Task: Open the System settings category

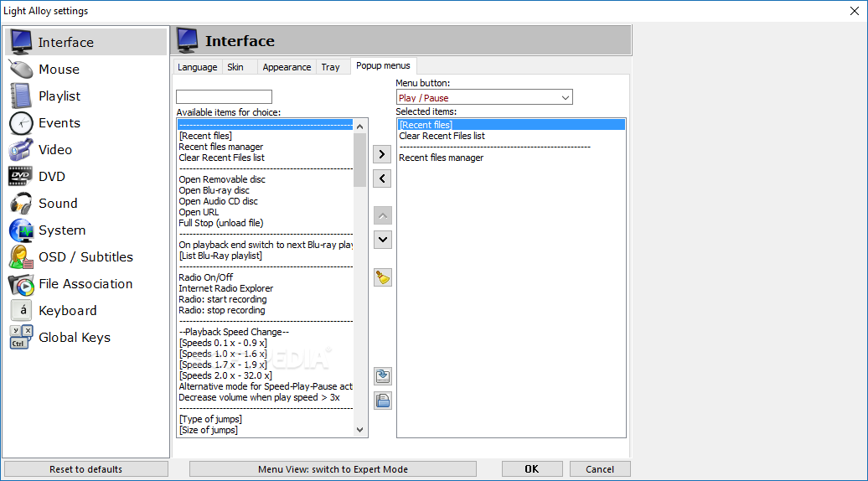Action: 85,230
